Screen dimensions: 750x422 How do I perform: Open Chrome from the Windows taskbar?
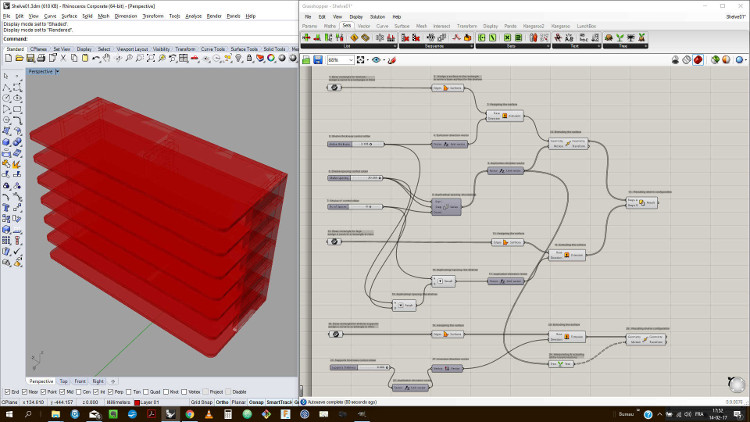189,414
